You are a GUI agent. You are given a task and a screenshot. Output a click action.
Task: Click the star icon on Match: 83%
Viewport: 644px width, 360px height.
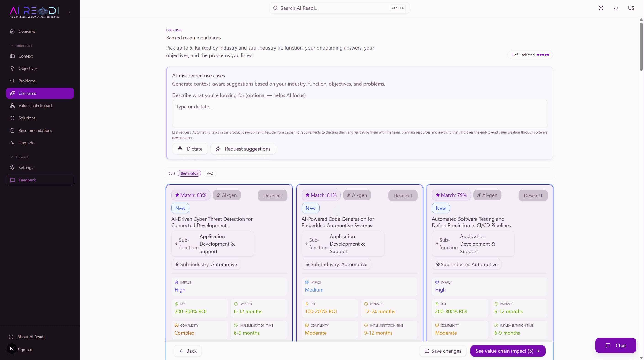pyautogui.click(x=177, y=195)
